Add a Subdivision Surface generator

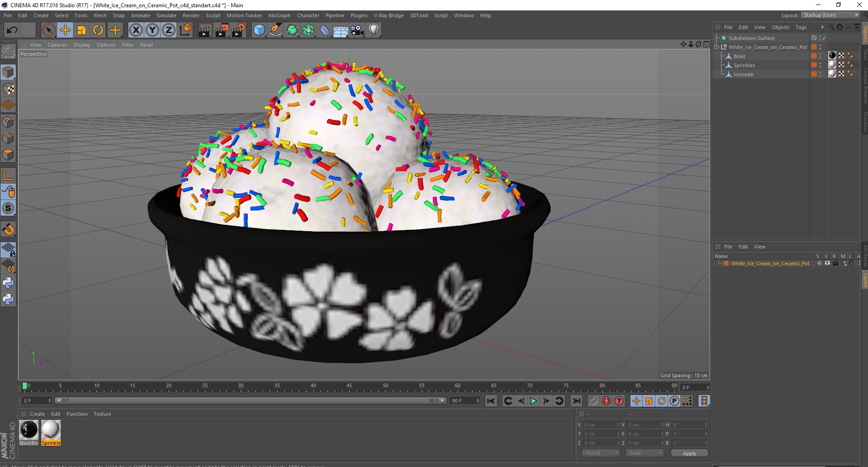point(292,30)
